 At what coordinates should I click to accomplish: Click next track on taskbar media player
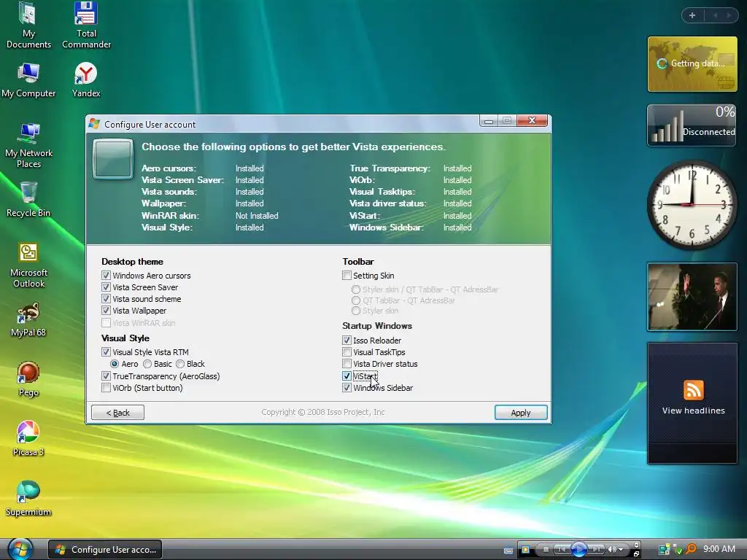[x=596, y=550]
